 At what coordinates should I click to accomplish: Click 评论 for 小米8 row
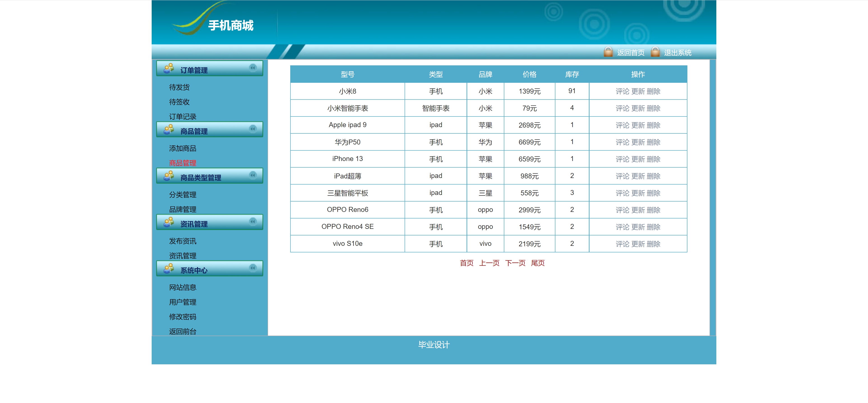pyautogui.click(x=622, y=91)
